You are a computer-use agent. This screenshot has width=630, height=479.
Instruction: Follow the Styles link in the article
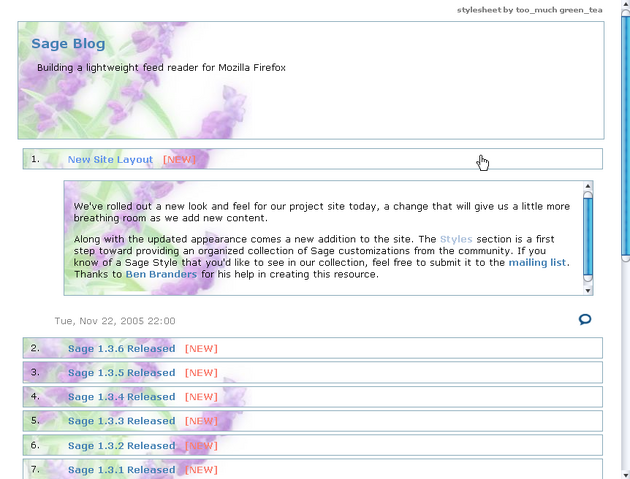coord(456,239)
